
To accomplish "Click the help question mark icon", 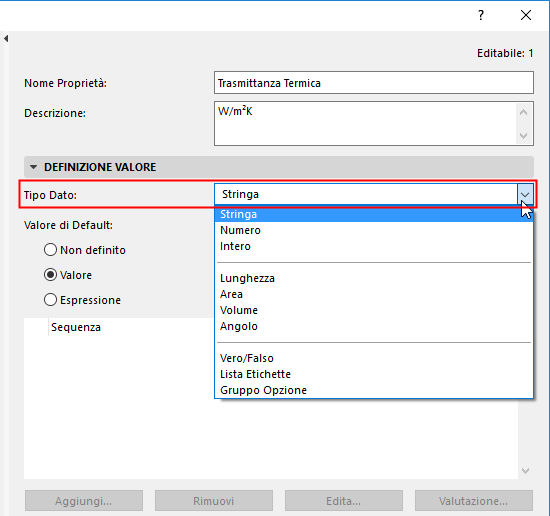I will [481, 15].
